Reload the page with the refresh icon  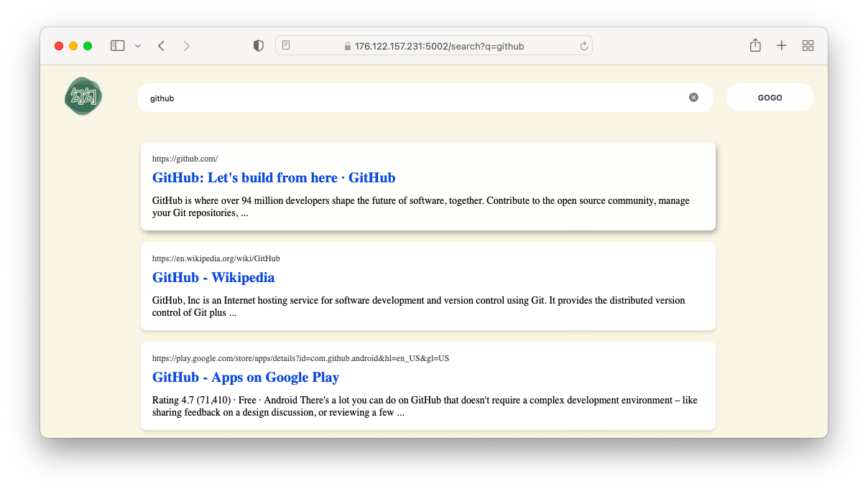point(583,46)
